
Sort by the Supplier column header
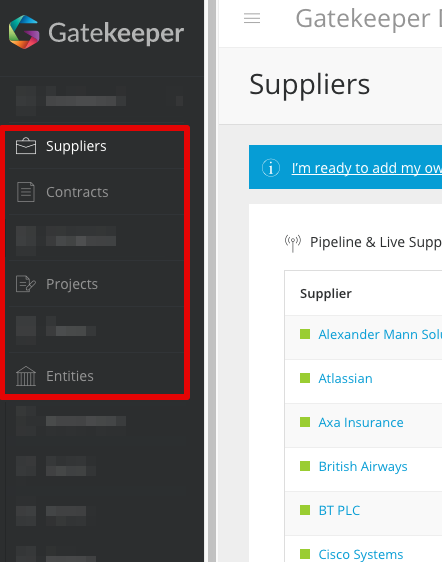325,294
